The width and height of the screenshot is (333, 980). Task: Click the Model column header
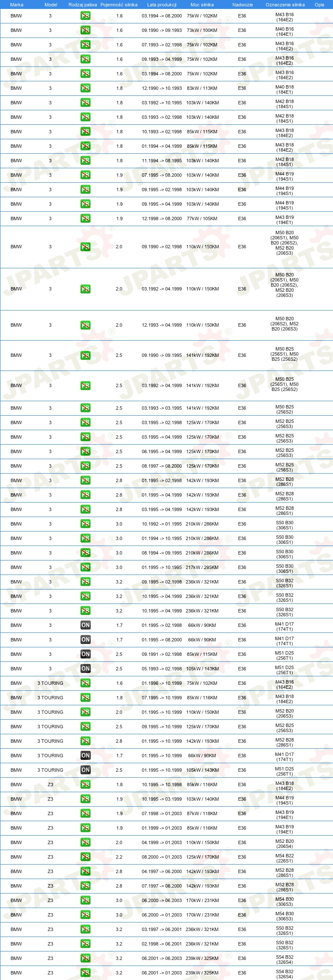[x=51, y=5]
